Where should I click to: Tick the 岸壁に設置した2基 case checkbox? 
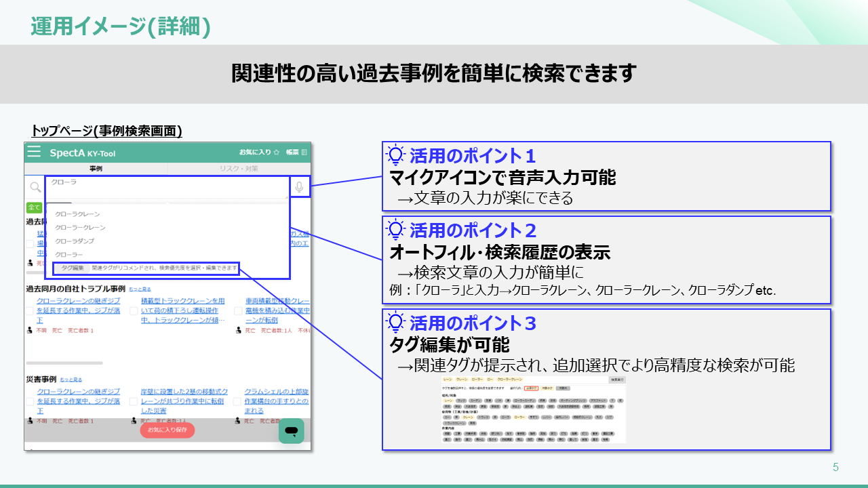pos(134,401)
